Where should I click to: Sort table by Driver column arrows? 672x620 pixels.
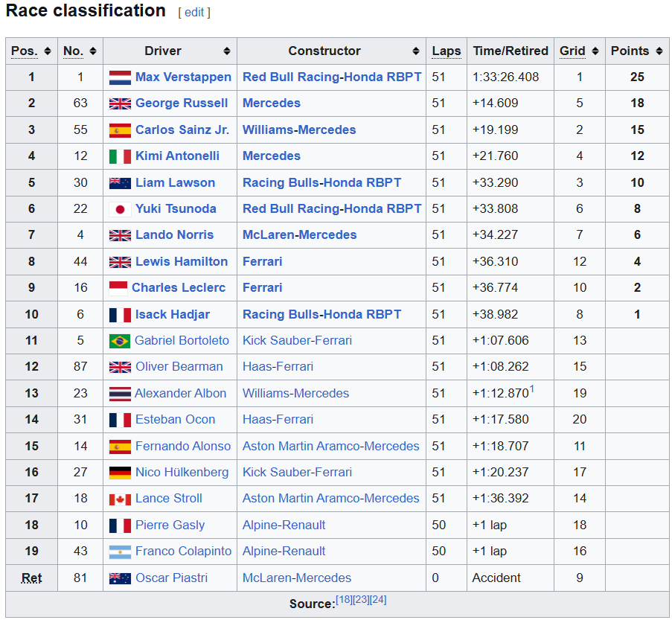227,51
